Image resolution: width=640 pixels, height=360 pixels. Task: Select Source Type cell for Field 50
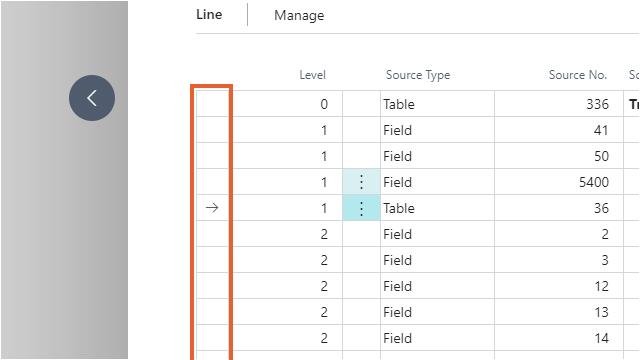437,156
